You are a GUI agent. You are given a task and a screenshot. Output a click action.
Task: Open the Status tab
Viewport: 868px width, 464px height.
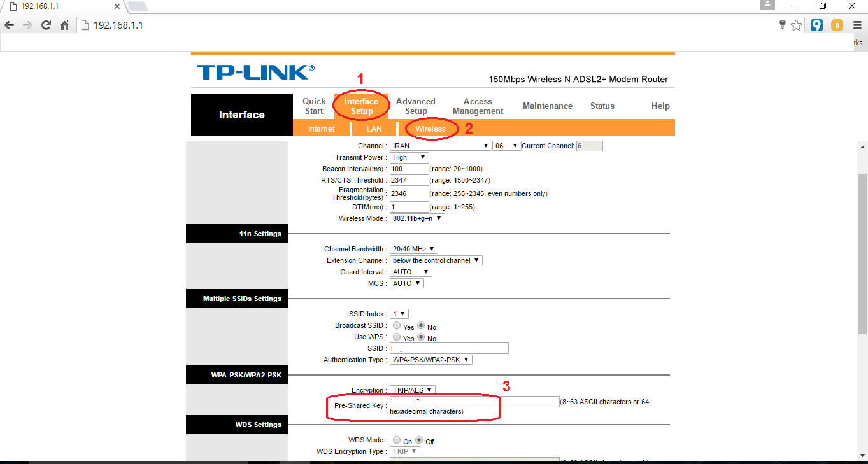[x=602, y=106]
